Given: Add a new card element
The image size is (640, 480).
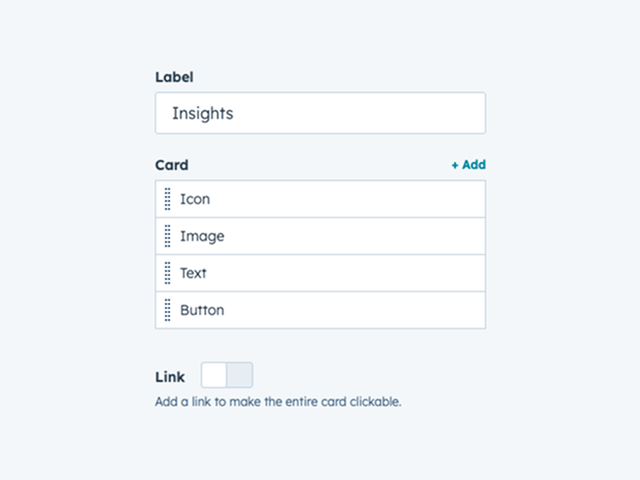Looking at the screenshot, I should (x=468, y=165).
